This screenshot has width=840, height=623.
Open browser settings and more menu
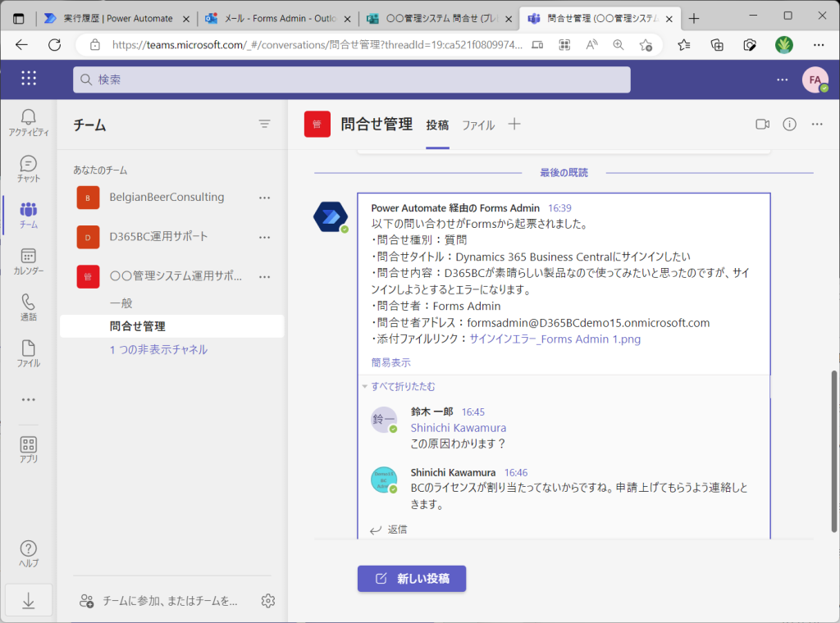point(819,45)
